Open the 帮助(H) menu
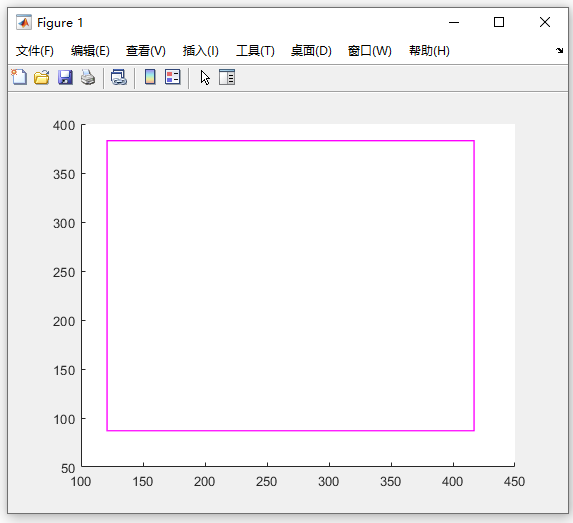The width and height of the screenshot is (573, 523). coord(429,50)
